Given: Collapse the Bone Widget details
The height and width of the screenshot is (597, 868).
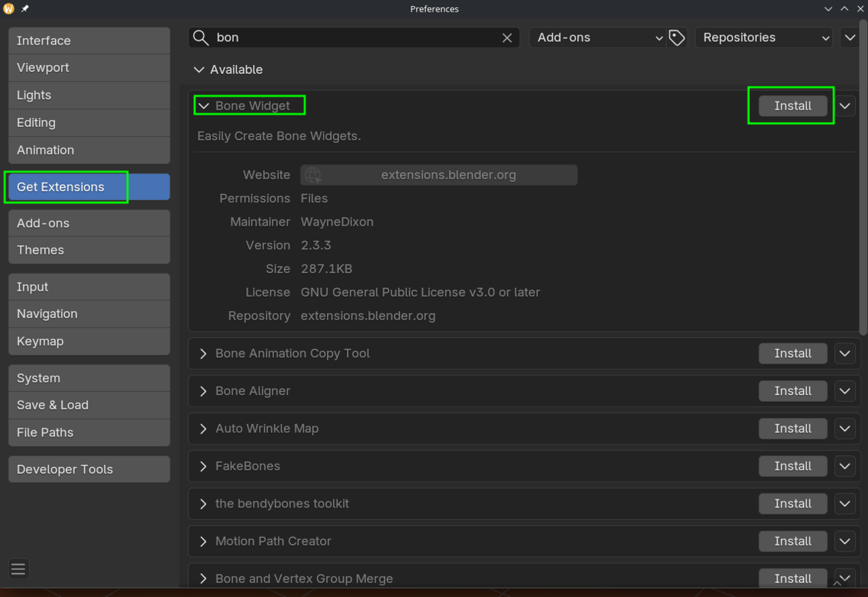Looking at the screenshot, I should pos(203,106).
